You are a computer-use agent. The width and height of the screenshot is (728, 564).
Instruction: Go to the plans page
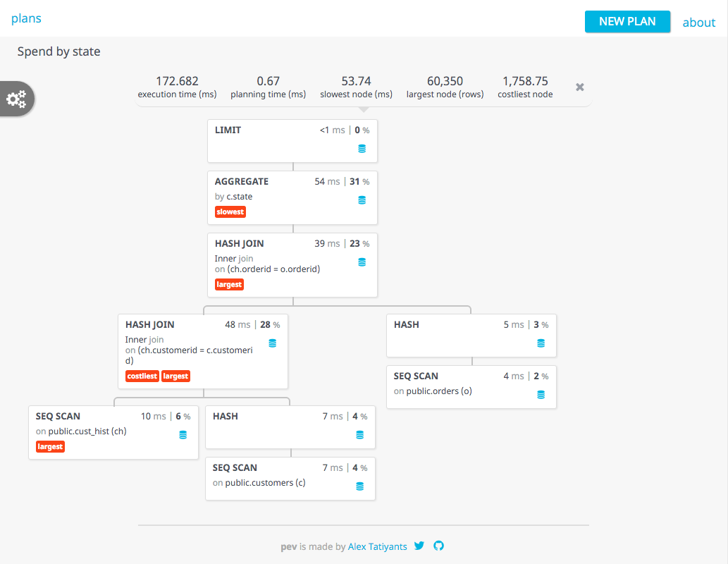tap(26, 18)
